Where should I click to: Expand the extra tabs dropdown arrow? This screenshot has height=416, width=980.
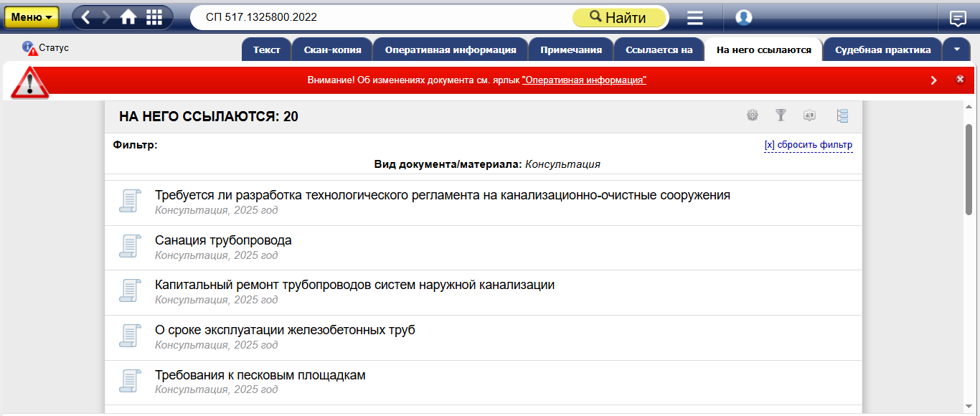(x=956, y=50)
